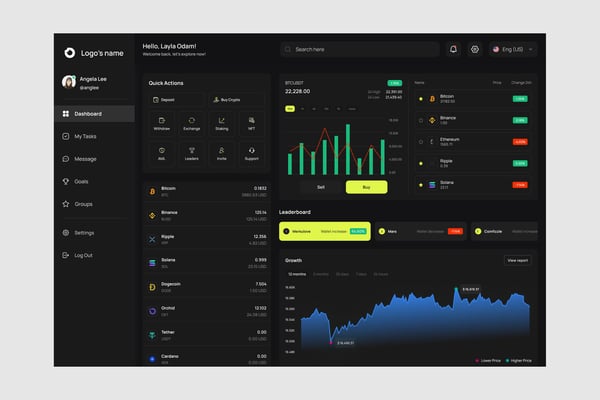Click the Dogecoin icon in the holdings list
Viewport: 600px width, 400px height.
tap(152, 287)
